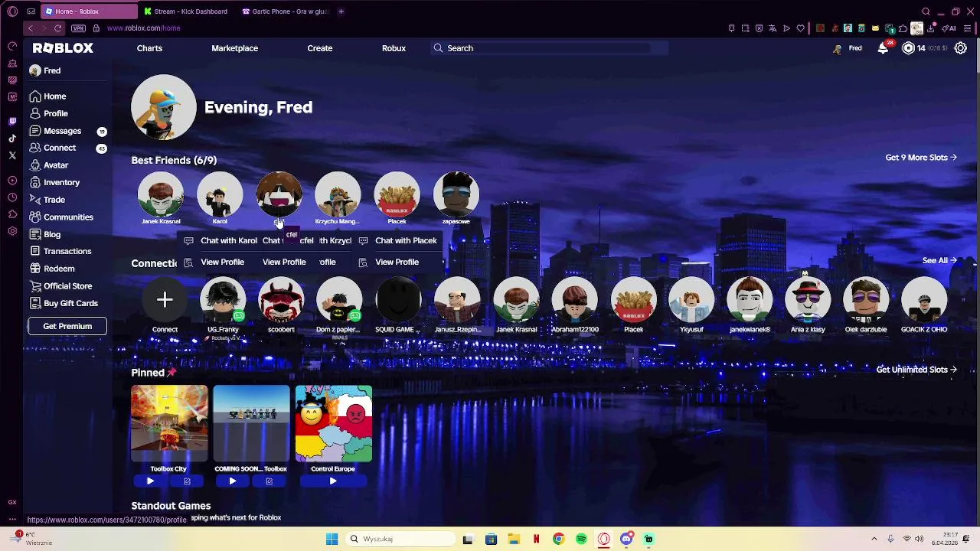The image size is (980, 551).
Task: Add page to bookmarks heart icon
Action: 800,28
